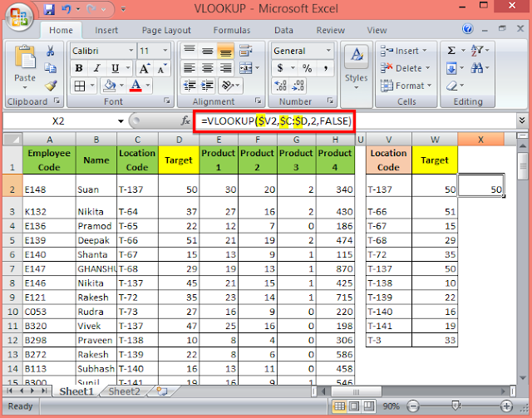Open the Data ribbon tab
Screen dimensions: 532x418
283,30
